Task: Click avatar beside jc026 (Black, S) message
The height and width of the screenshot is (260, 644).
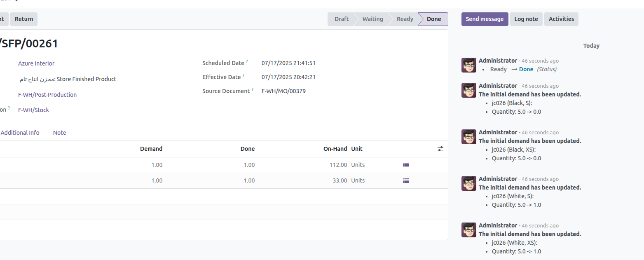Action: [x=469, y=90]
